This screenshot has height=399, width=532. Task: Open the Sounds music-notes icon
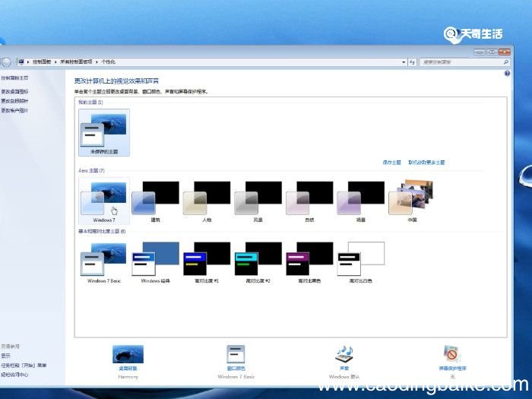pyautogui.click(x=344, y=354)
